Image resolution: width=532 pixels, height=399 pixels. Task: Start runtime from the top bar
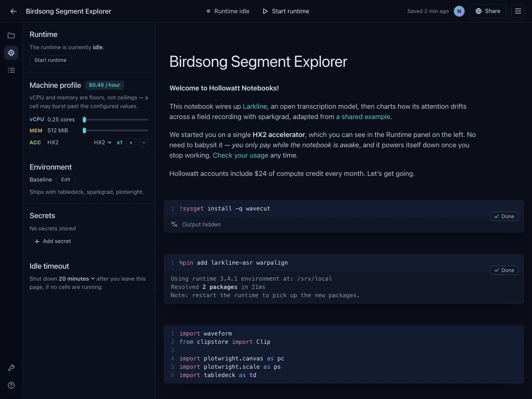coord(286,11)
